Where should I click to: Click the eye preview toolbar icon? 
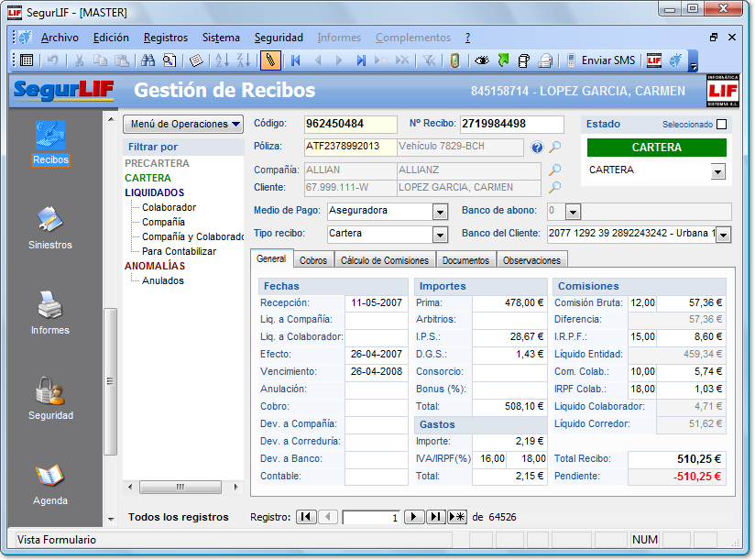(x=481, y=60)
